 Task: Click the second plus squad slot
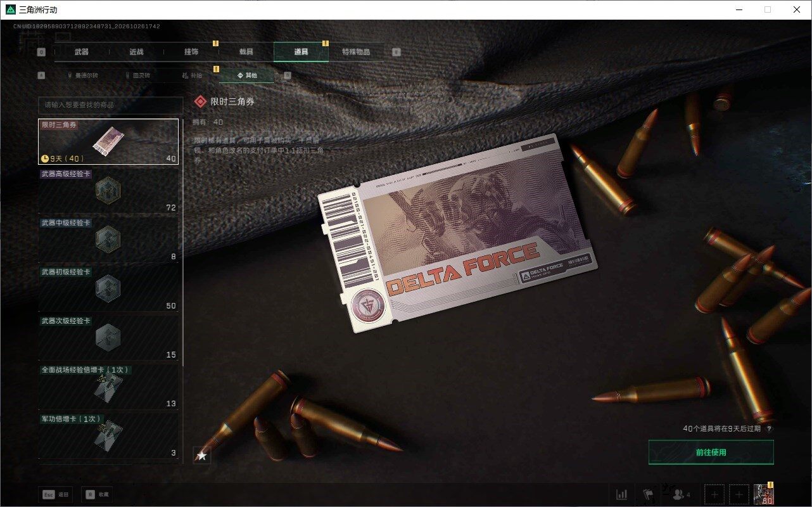point(739,494)
